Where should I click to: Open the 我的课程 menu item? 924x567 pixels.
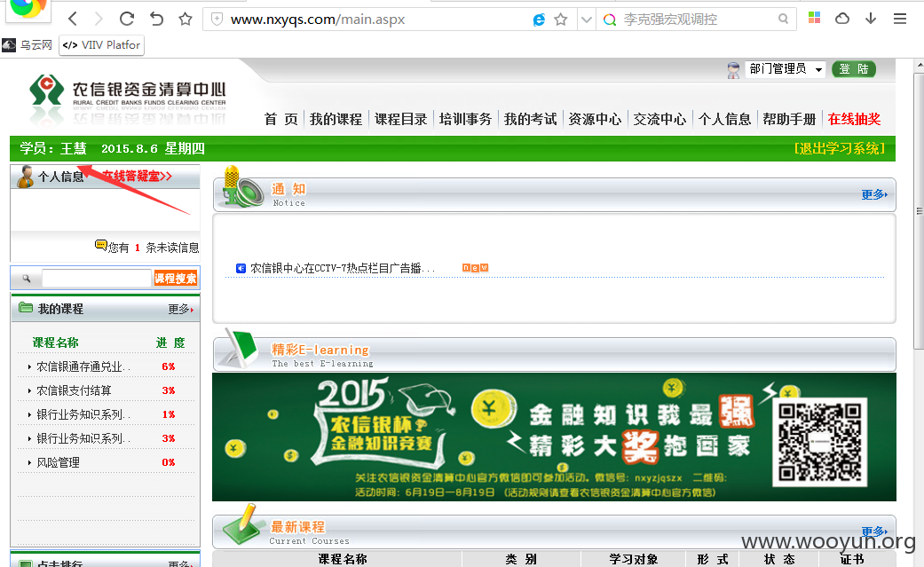click(336, 119)
